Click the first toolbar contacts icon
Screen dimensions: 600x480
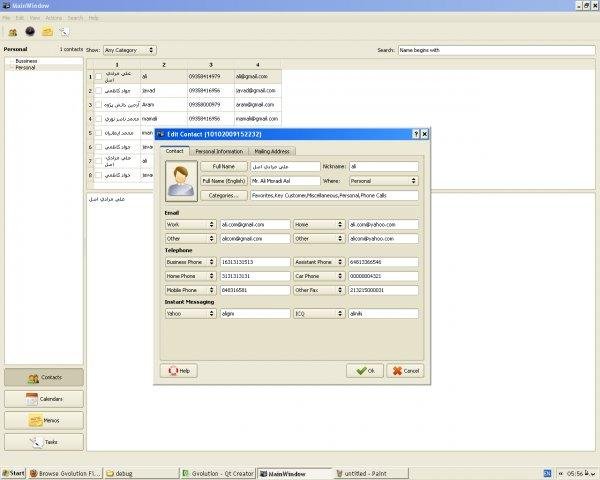12,32
